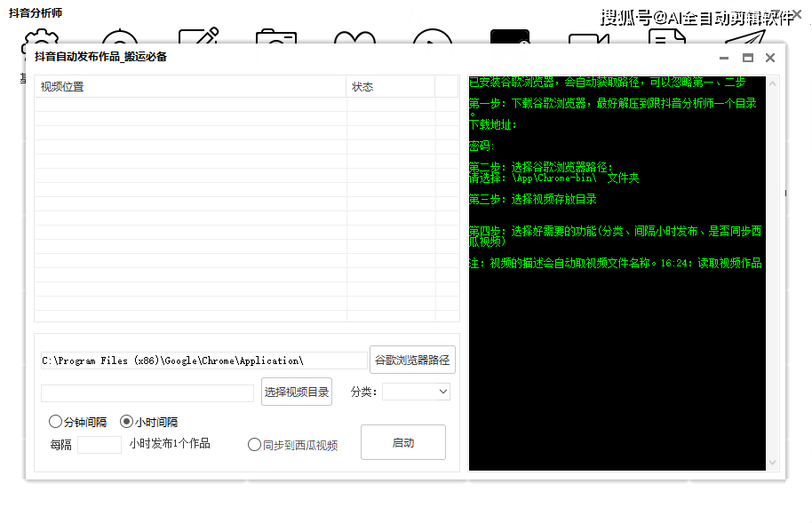Click the 第三步：选择视频存放目录 log line

533,200
